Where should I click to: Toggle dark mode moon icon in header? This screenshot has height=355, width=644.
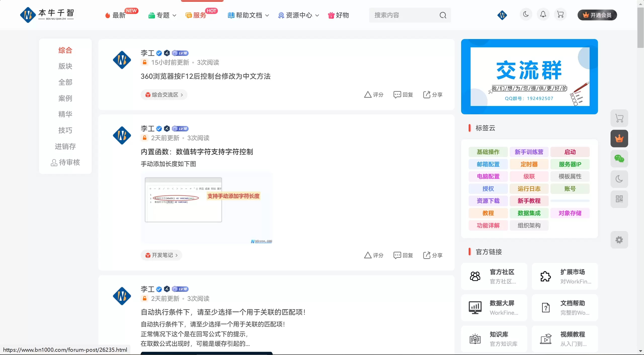coord(526,14)
